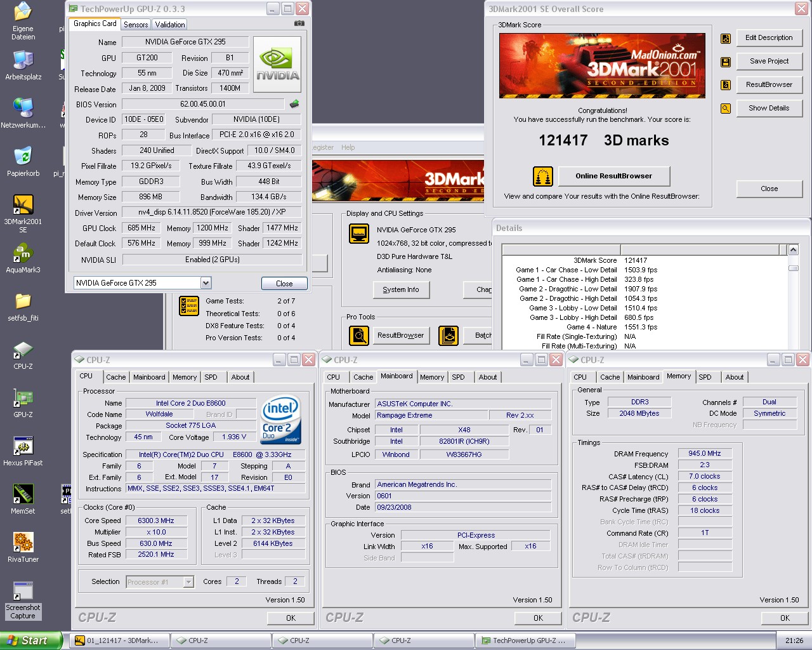Click the Rampage Extreme model field
The height and width of the screenshot is (650, 812).
coord(431,416)
